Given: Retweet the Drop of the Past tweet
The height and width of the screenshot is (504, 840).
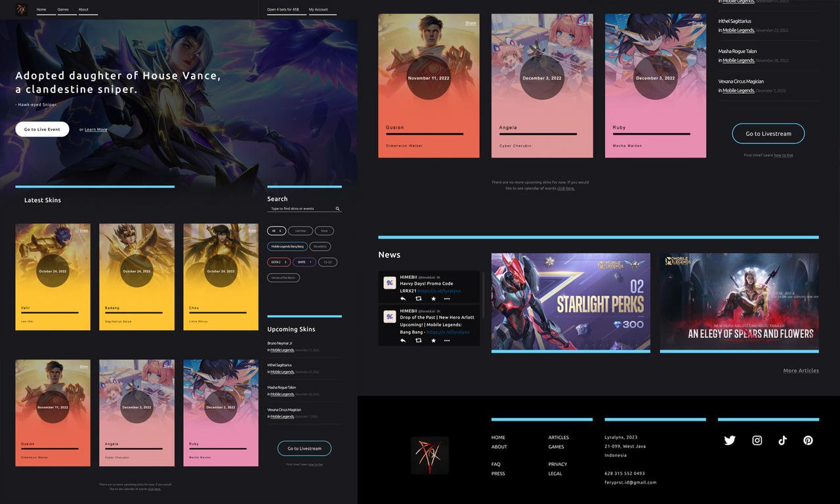Looking at the screenshot, I should pos(418,341).
